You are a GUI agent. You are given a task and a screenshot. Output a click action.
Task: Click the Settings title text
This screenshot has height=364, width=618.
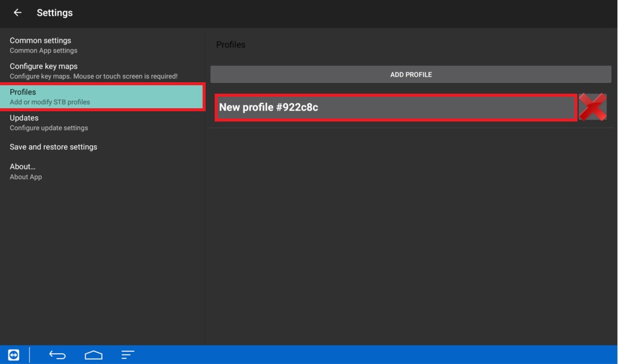(x=54, y=13)
